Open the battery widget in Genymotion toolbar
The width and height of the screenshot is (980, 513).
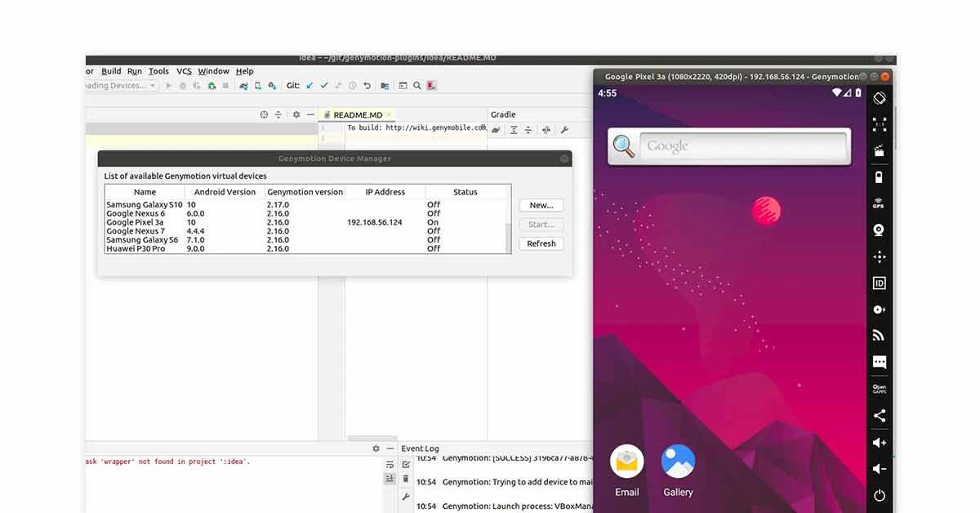click(879, 176)
